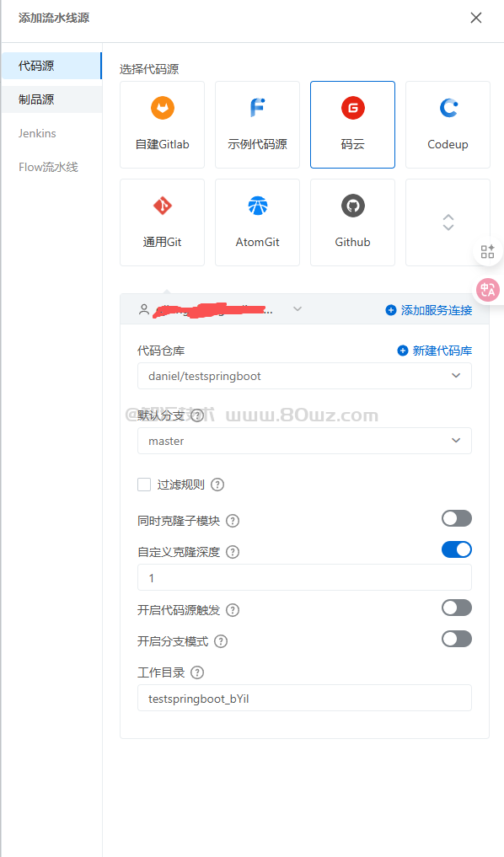Toggle 同时克隆子模块 switch on
This screenshot has width=504, height=857.
pyautogui.click(x=457, y=518)
